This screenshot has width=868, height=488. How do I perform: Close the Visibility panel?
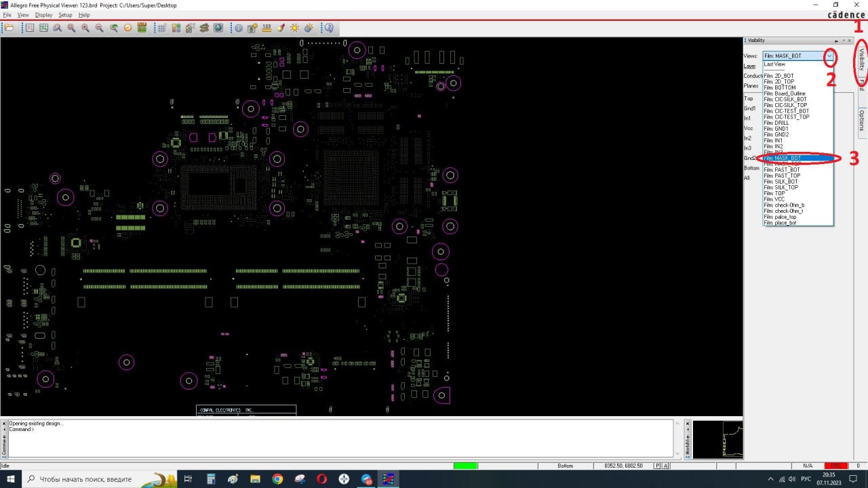850,41
